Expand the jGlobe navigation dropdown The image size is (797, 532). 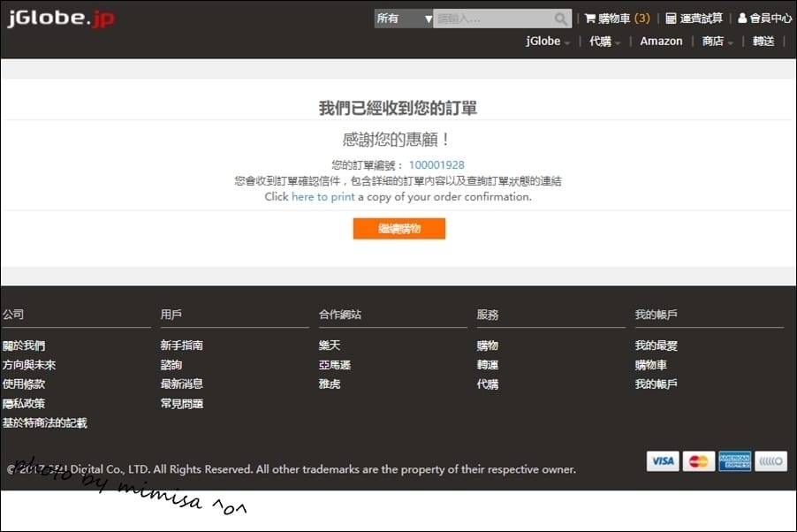[x=544, y=41]
